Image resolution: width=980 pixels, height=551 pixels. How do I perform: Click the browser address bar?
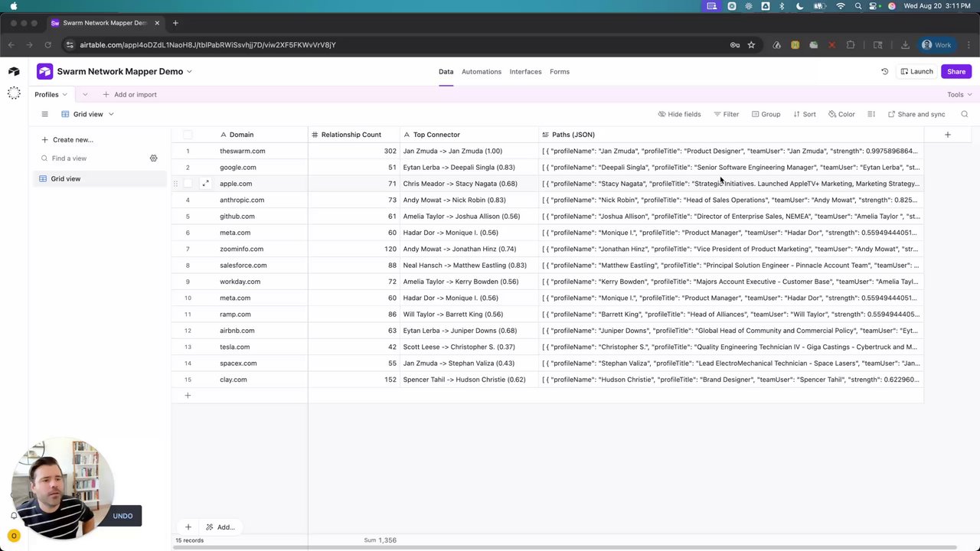pyautogui.click(x=398, y=45)
